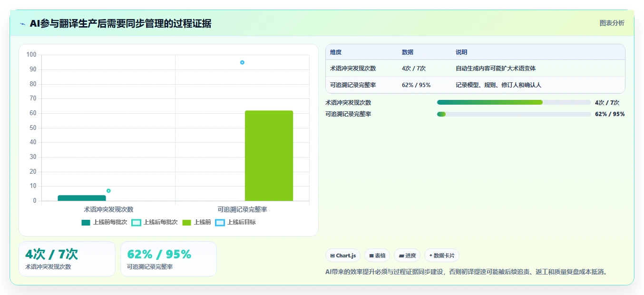Click the y-axis label 100
This screenshot has width=644, height=295.
[31, 55]
